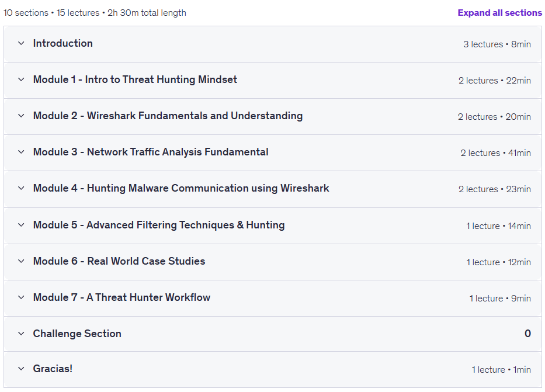Expand Module 2 chevron arrow
Viewport: 545px width, 392px height.
pos(21,116)
